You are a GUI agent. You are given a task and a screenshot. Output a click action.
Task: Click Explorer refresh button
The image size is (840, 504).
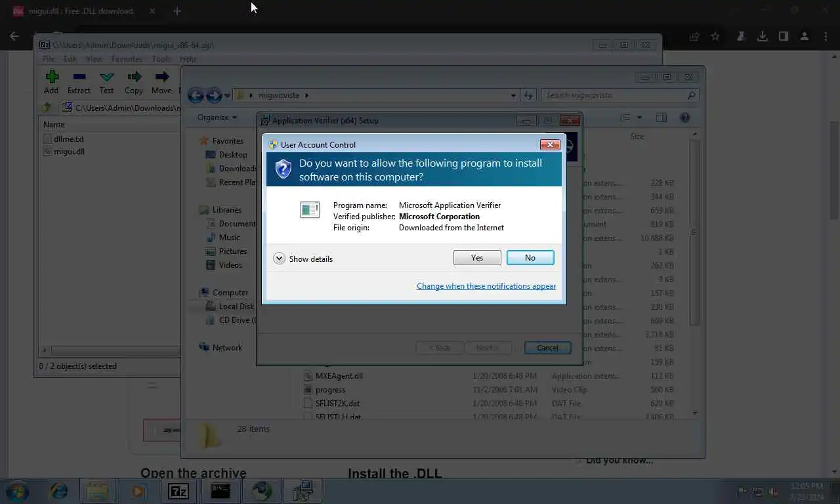pos(529,95)
